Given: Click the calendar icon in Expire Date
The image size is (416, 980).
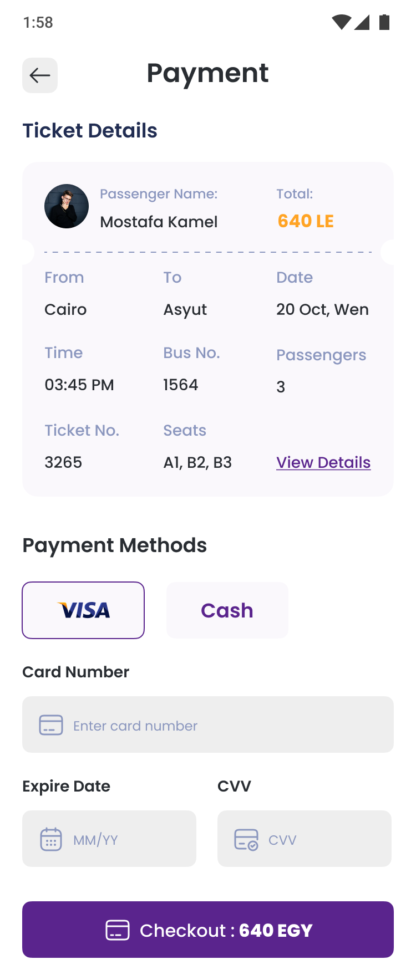Looking at the screenshot, I should [x=51, y=839].
